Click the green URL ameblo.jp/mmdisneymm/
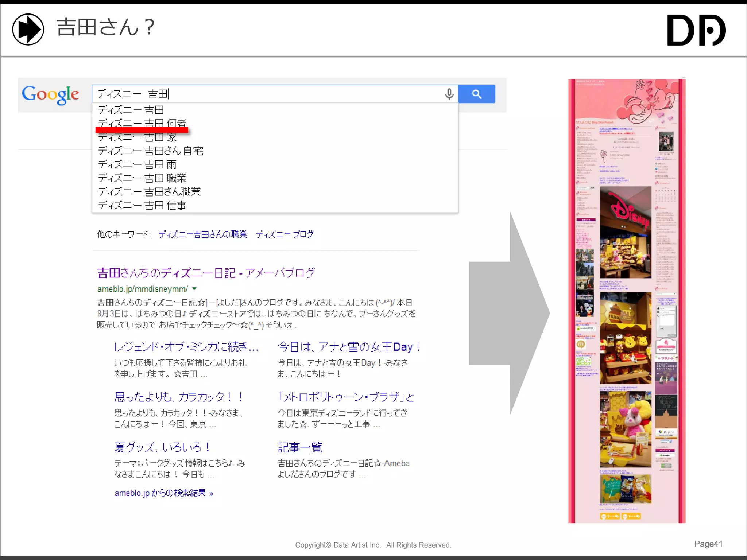 coord(143,289)
